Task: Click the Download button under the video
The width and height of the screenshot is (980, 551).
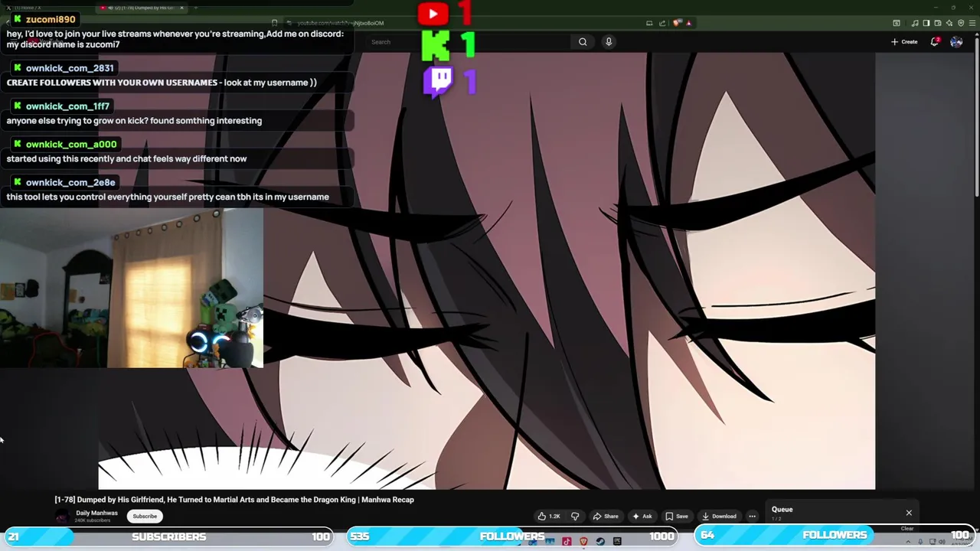Action: pyautogui.click(x=720, y=516)
